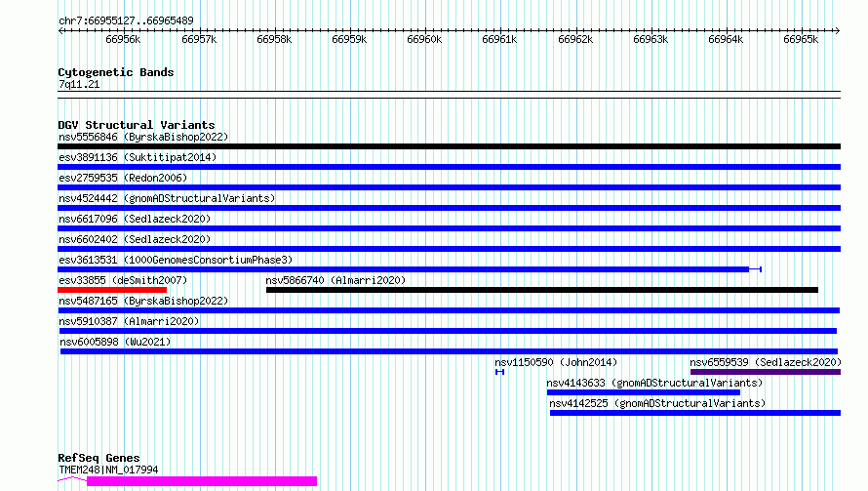Viewport: 868px width, 491px height.
Task: Click the 66961k ruler tick label
Action: (x=499, y=39)
